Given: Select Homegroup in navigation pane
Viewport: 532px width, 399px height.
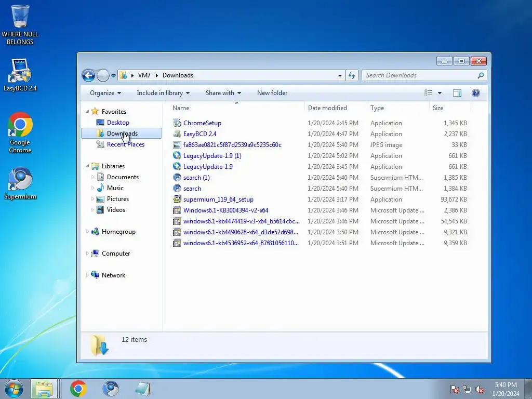Looking at the screenshot, I should pyautogui.click(x=118, y=232).
